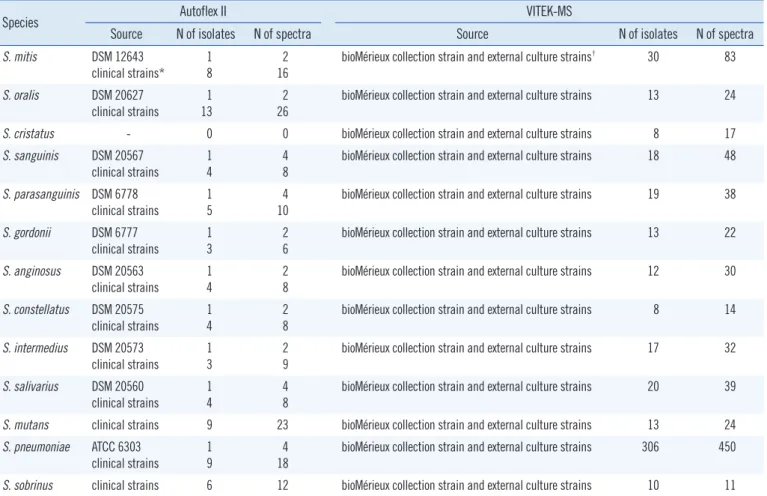Click the '19' isolates value for S. parasanguinis
Image resolution: width=767 pixels, height=496 pixels.
(653, 194)
